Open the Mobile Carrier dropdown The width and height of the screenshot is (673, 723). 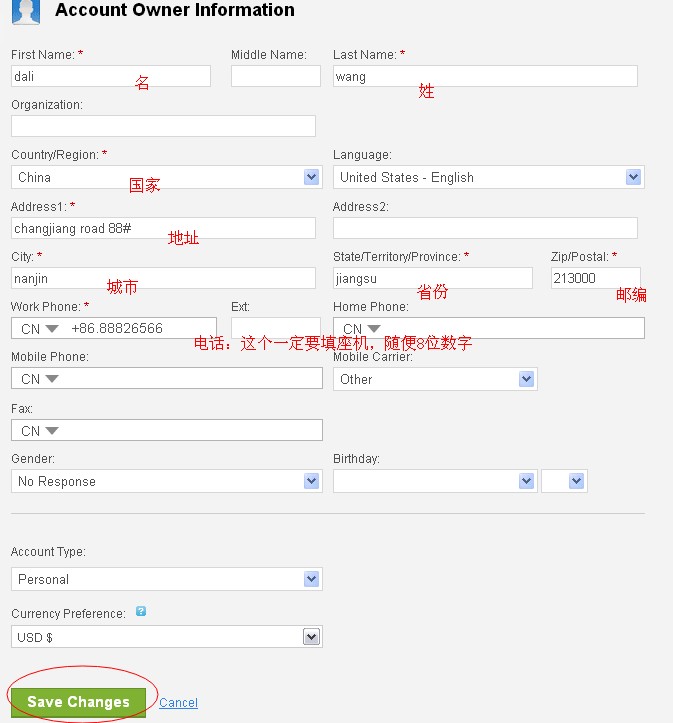[435, 379]
